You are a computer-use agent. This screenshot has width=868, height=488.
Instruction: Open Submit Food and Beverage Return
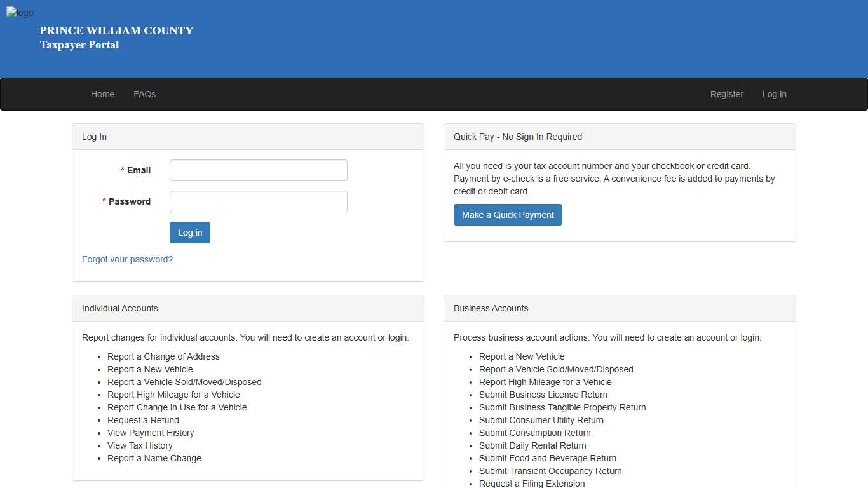click(548, 458)
